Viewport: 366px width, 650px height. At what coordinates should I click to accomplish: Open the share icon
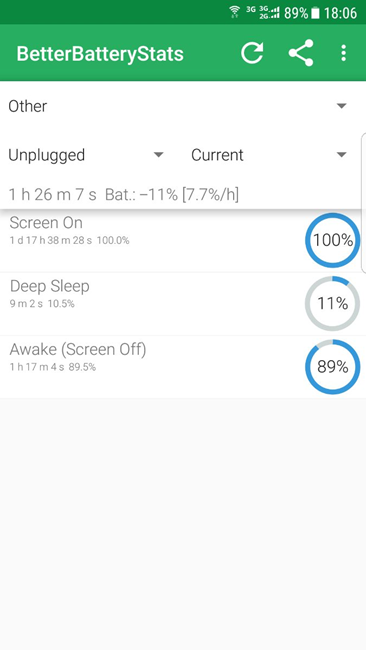301,53
